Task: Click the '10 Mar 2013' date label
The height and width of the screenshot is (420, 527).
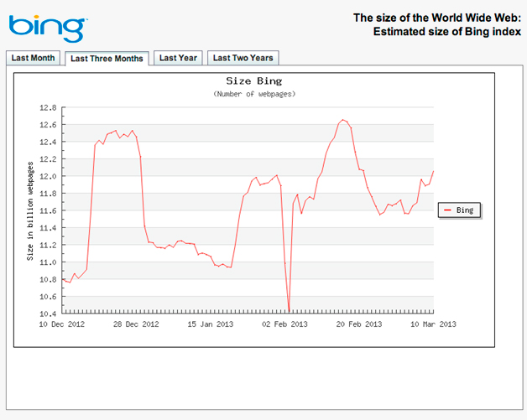Action: 433,324
